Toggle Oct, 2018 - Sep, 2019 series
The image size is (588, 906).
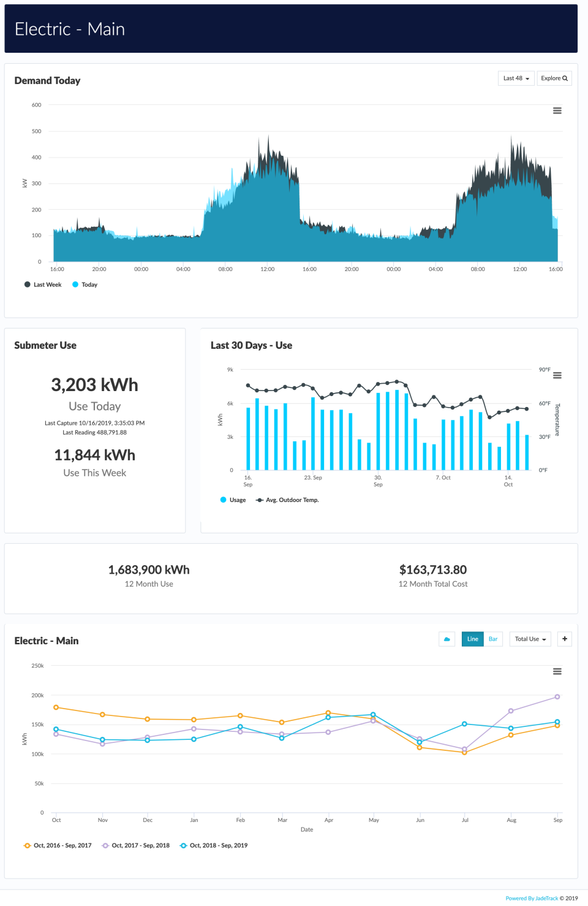point(214,846)
